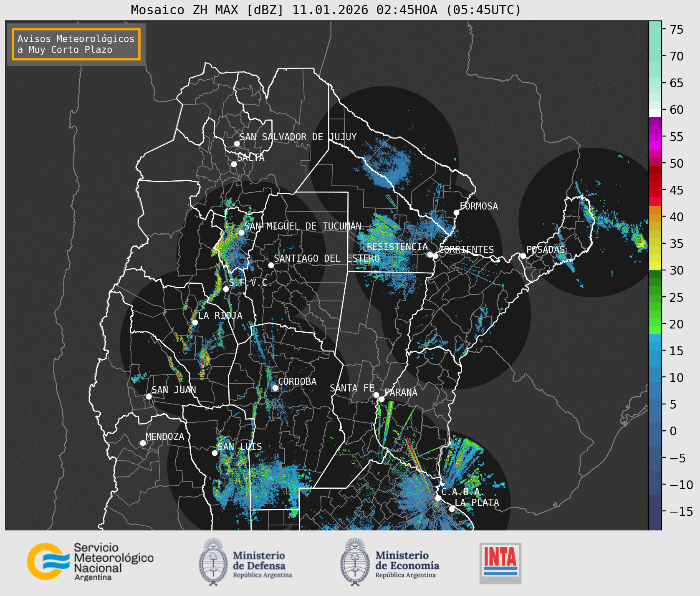Click the mosaic title with date and time
The image size is (700, 596).
(x=326, y=10)
